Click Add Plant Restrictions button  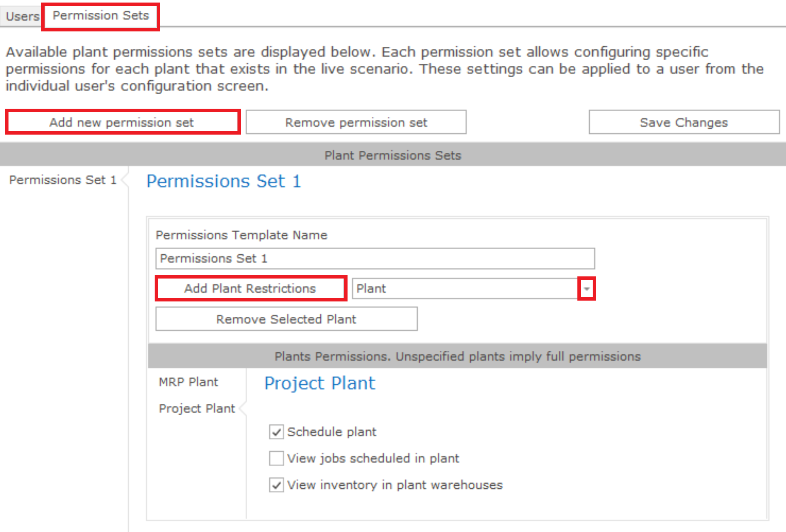pos(251,289)
